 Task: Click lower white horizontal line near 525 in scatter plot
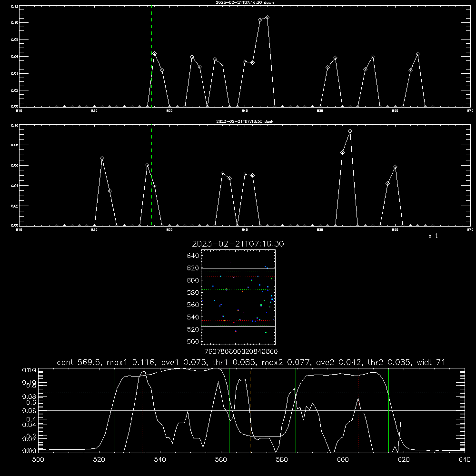[238, 327]
